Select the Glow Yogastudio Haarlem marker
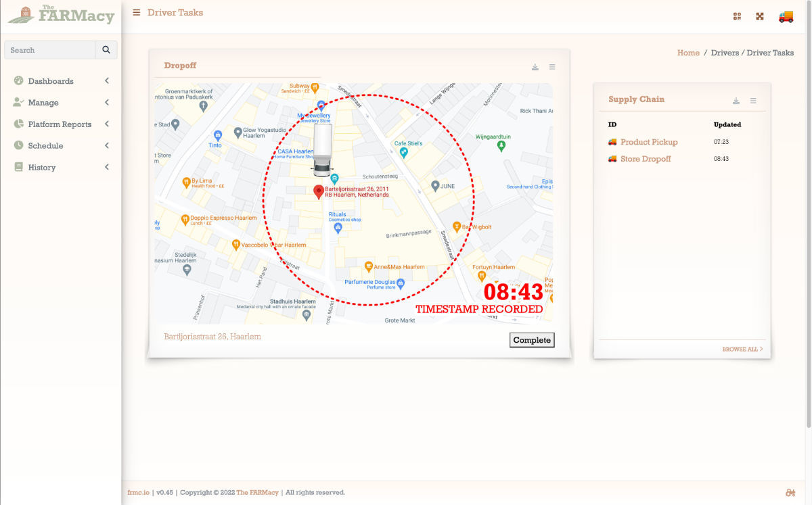 coord(238,132)
